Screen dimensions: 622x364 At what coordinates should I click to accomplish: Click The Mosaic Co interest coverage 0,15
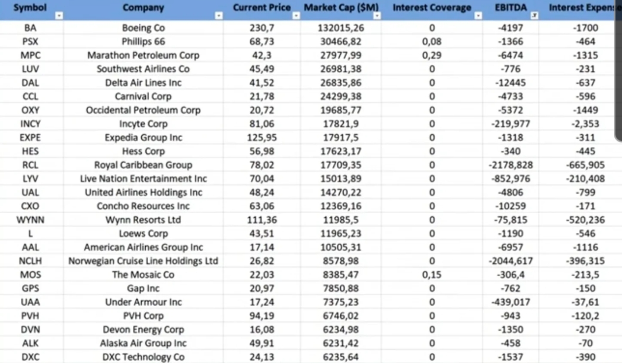(x=431, y=275)
